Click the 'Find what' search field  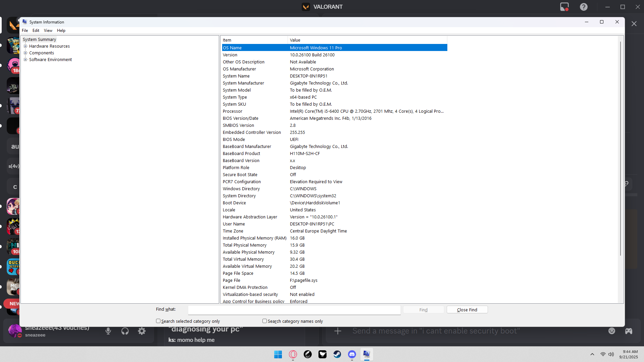pos(294,310)
